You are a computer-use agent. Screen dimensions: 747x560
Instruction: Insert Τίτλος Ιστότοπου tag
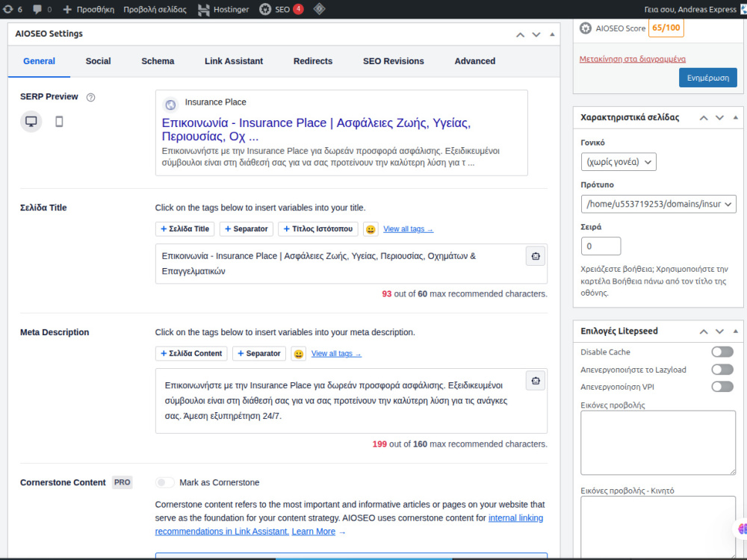pos(318,229)
